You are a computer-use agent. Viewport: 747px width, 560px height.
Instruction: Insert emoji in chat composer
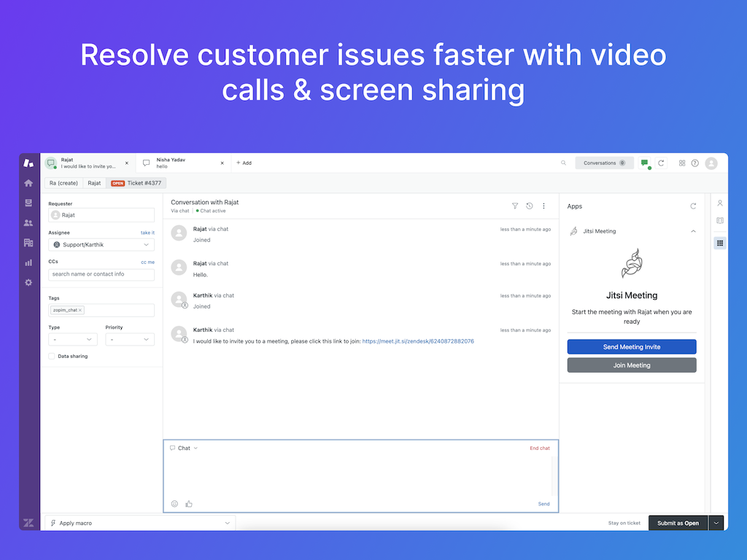[x=174, y=504]
